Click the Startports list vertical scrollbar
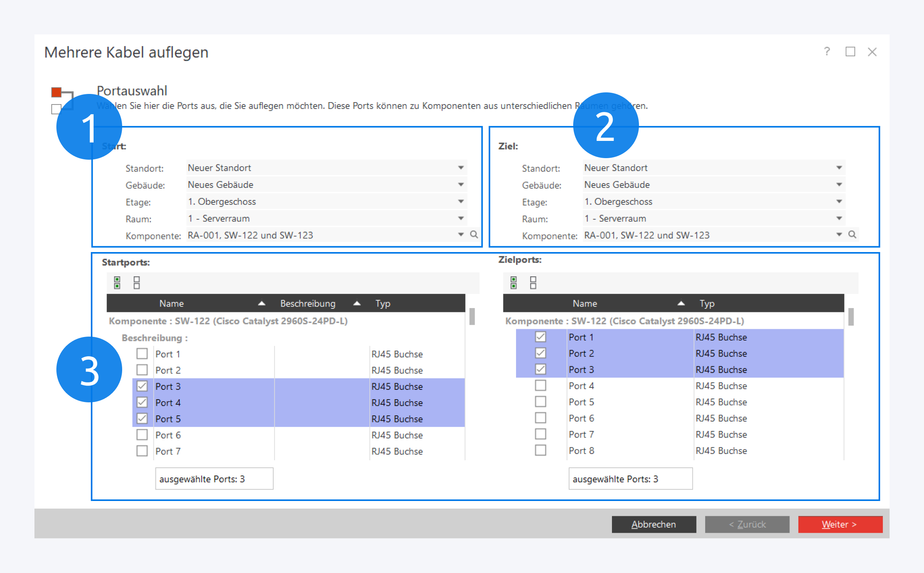This screenshot has width=924, height=573. 472,316
